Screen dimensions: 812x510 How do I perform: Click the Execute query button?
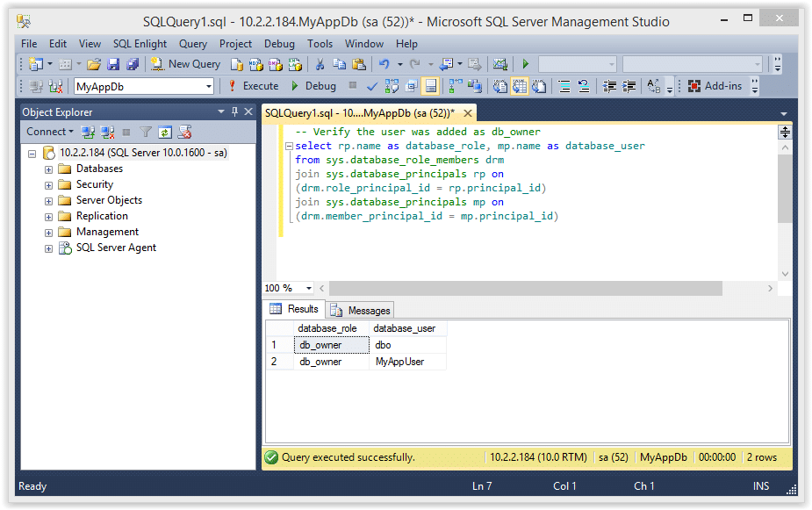254,86
